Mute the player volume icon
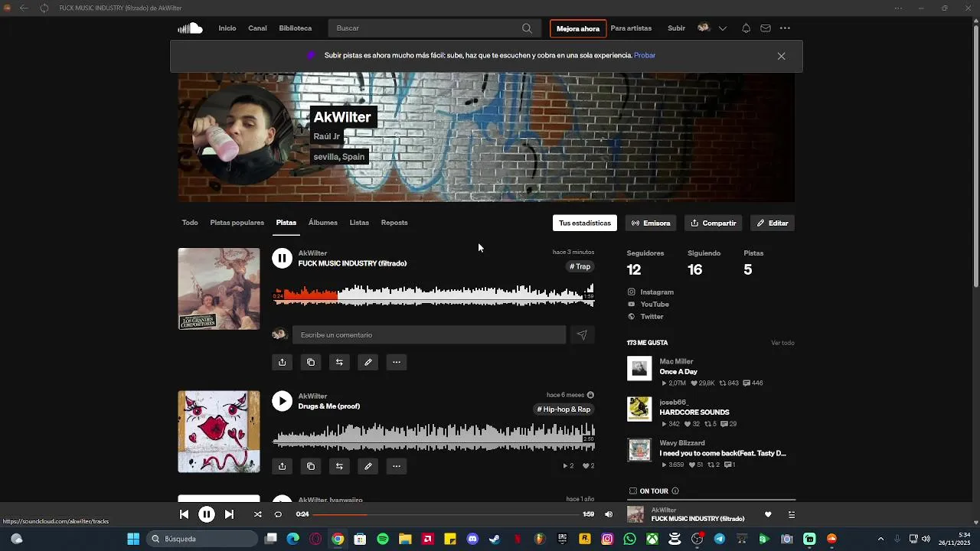The image size is (980, 551). [609, 514]
